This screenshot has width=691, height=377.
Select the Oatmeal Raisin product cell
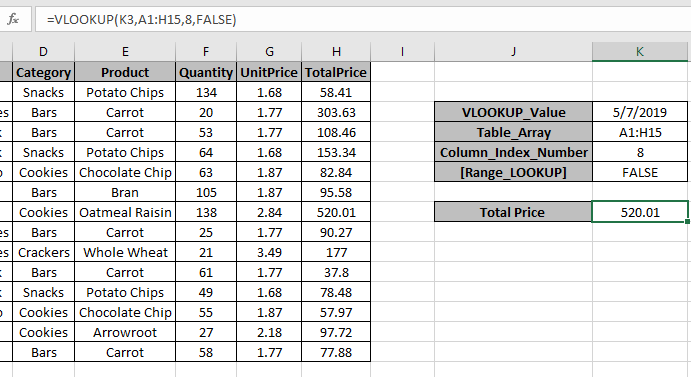[125, 213]
